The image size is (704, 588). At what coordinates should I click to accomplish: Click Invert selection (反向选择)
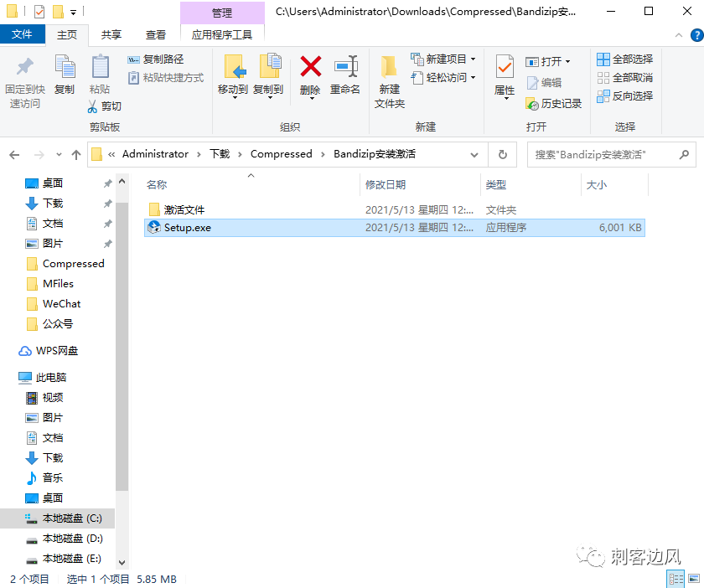625,96
